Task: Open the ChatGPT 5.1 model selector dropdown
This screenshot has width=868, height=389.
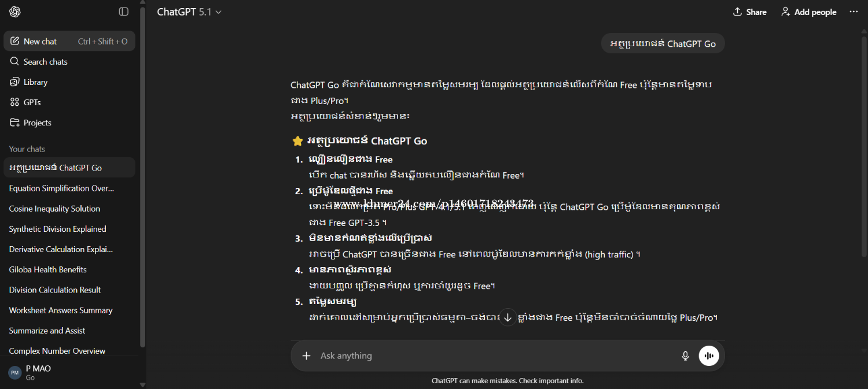Action: coord(189,12)
